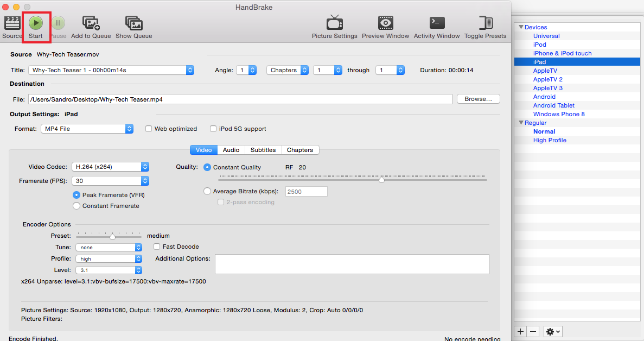Open the presets gear action menu

[x=553, y=331]
